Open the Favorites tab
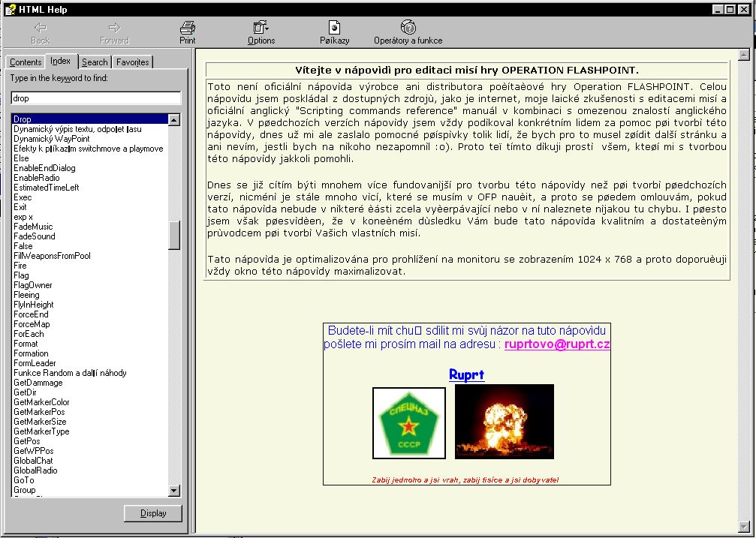This screenshot has height=538, width=756. point(133,62)
